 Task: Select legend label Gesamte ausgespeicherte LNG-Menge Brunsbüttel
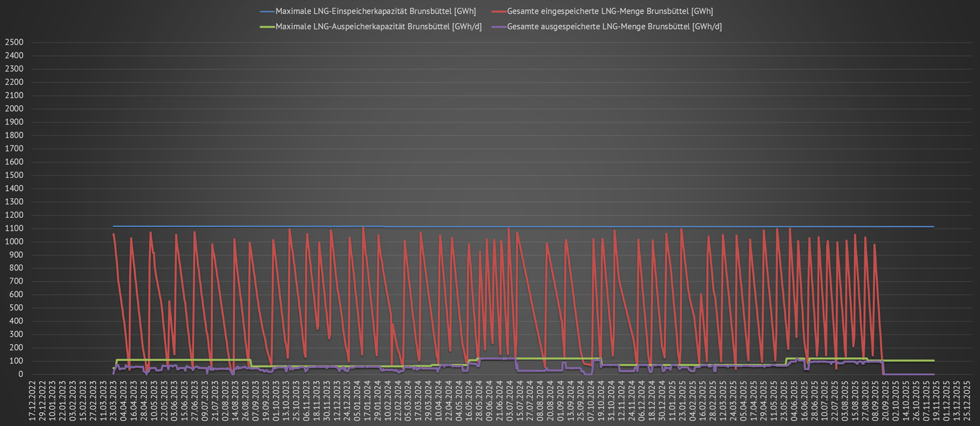[x=614, y=27]
